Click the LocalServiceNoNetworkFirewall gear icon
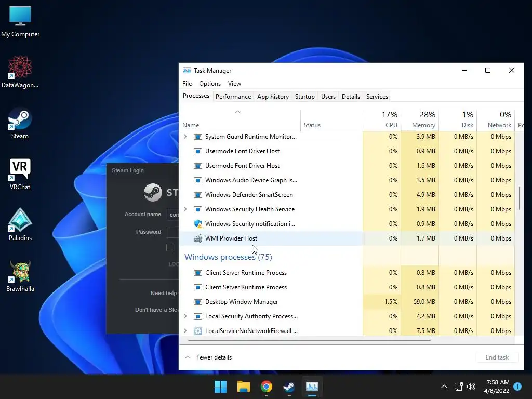 (198, 331)
